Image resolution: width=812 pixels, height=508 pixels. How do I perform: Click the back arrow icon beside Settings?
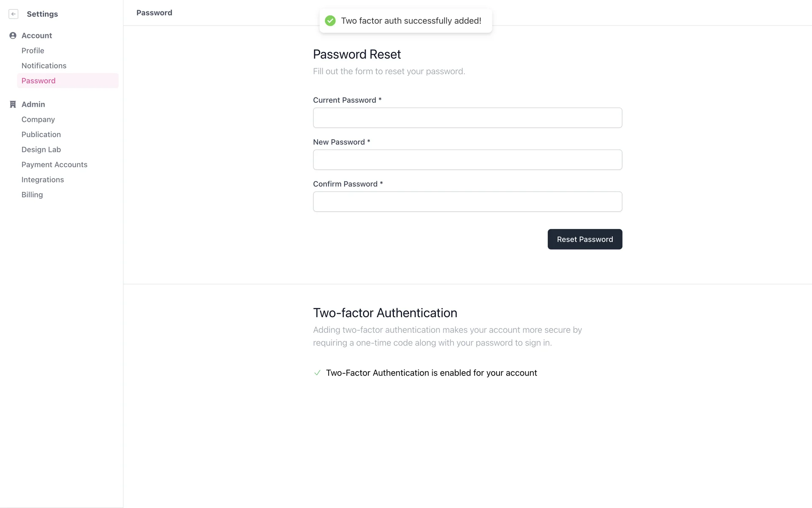14,14
